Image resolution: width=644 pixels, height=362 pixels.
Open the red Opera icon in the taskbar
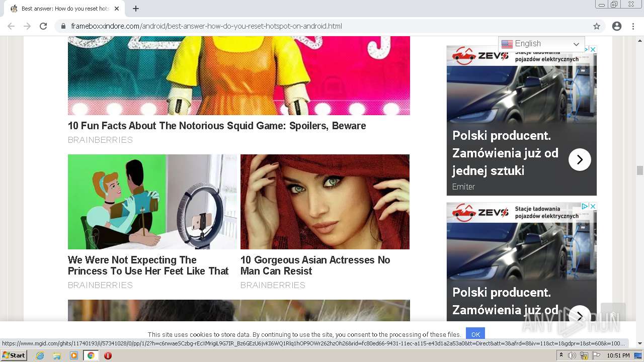click(x=108, y=355)
